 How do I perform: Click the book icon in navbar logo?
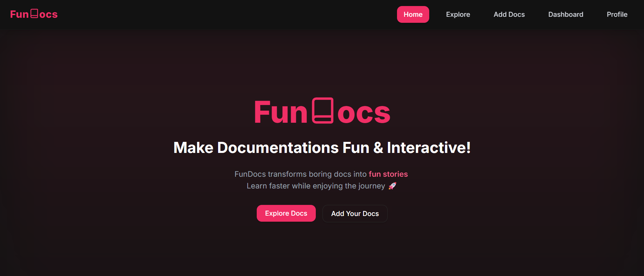coord(34,13)
